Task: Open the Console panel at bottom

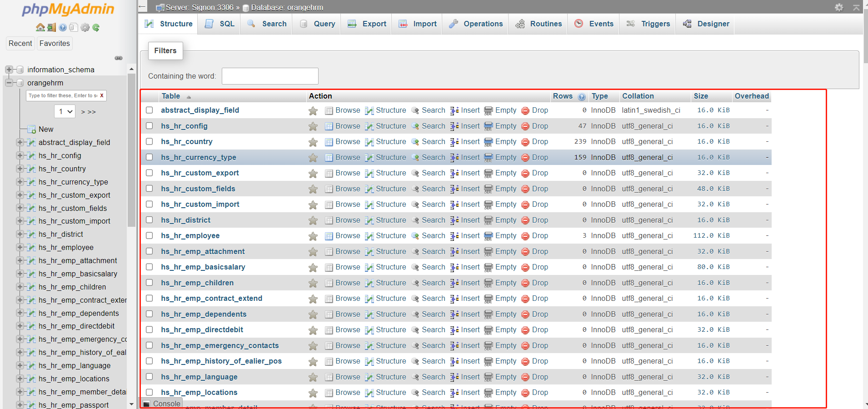Action: point(162,404)
